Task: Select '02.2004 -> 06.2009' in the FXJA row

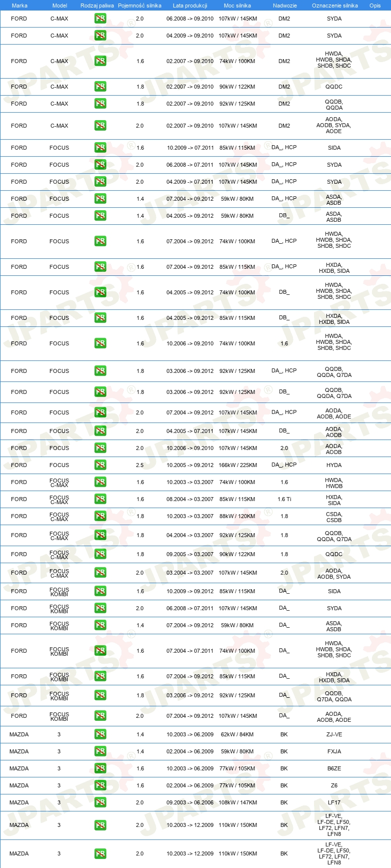Action: pyautogui.click(x=190, y=751)
